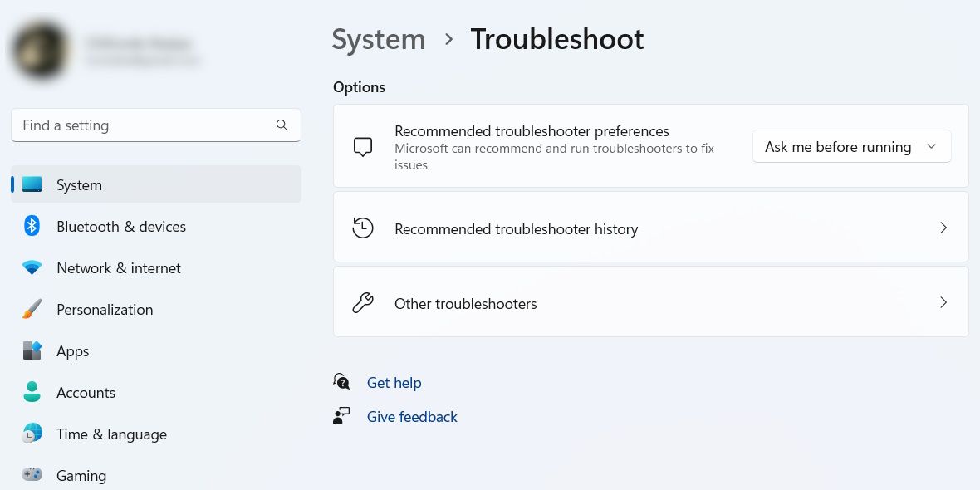980x490 pixels.
Task: Click the Time & language clock icon
Action: pos(32,434)
